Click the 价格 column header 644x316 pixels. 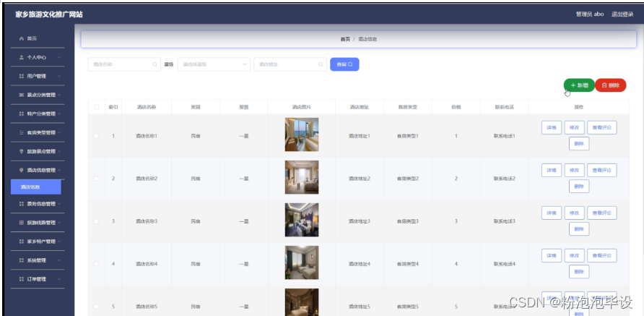[x=456, y=107]
